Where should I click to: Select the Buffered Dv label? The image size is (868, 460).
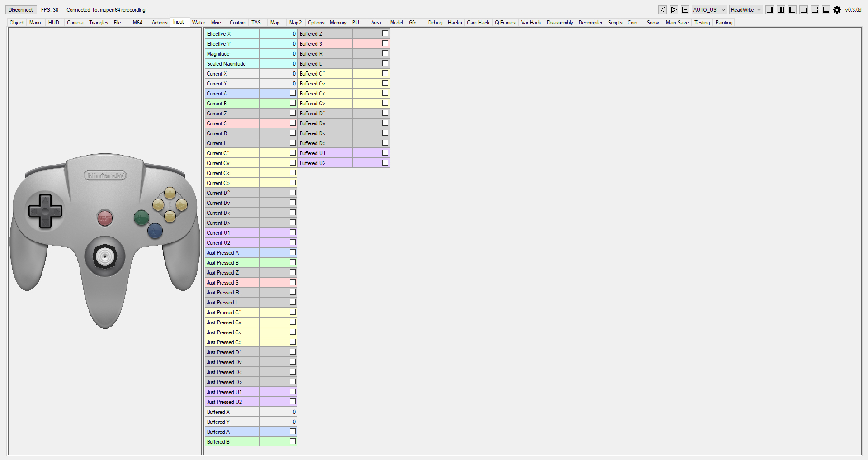pos(312,123)
